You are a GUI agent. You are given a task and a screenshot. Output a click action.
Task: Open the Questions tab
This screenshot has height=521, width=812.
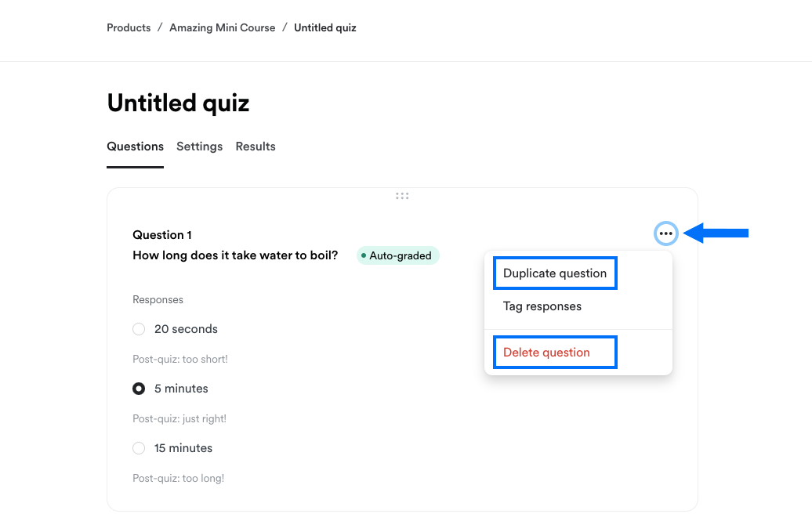pyautogui.click(x=135, y=147)
